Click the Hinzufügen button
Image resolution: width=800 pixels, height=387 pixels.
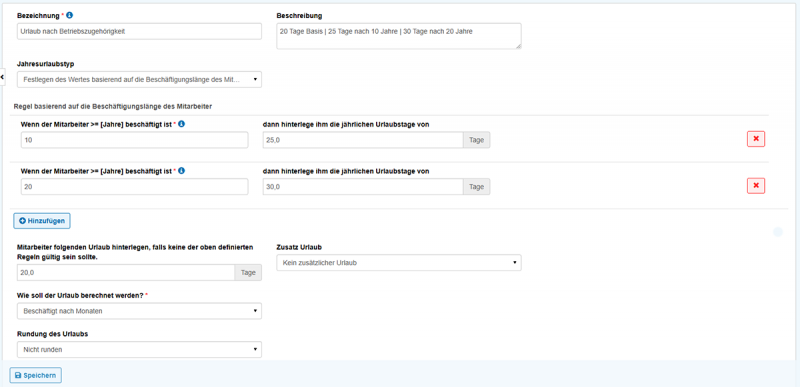pyautogui.click(x=42, y=221)
